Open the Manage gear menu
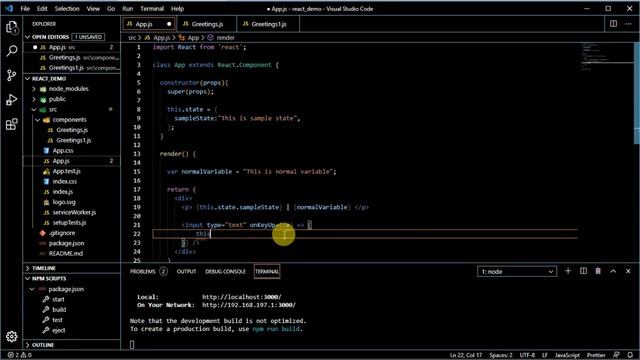Viewport: 640px width, 360px height. 11,336
